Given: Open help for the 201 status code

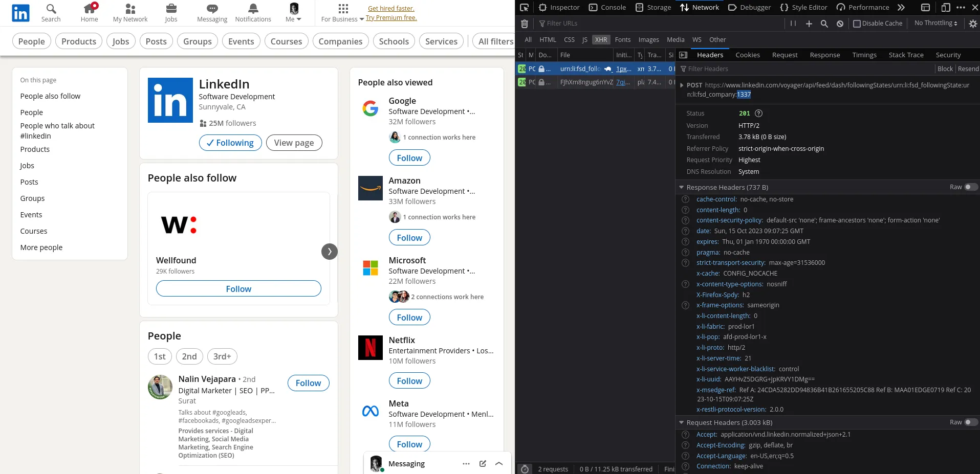Looking at the screenshot, I should (759, 114).
